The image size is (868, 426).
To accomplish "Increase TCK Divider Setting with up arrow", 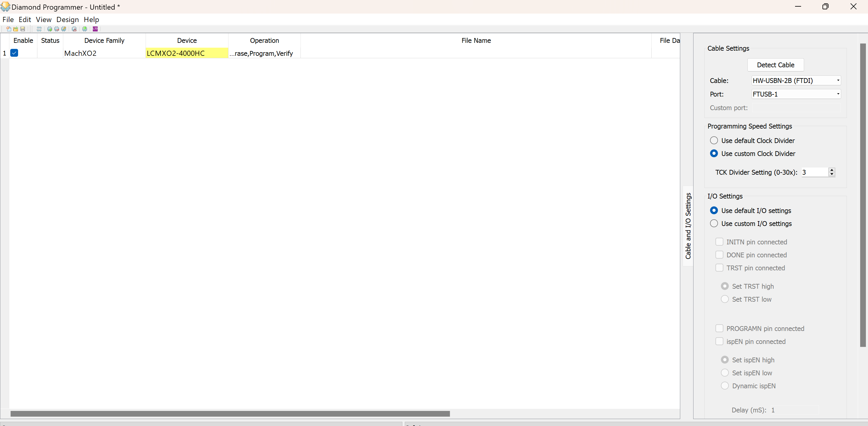I will (x=832, y=170).
